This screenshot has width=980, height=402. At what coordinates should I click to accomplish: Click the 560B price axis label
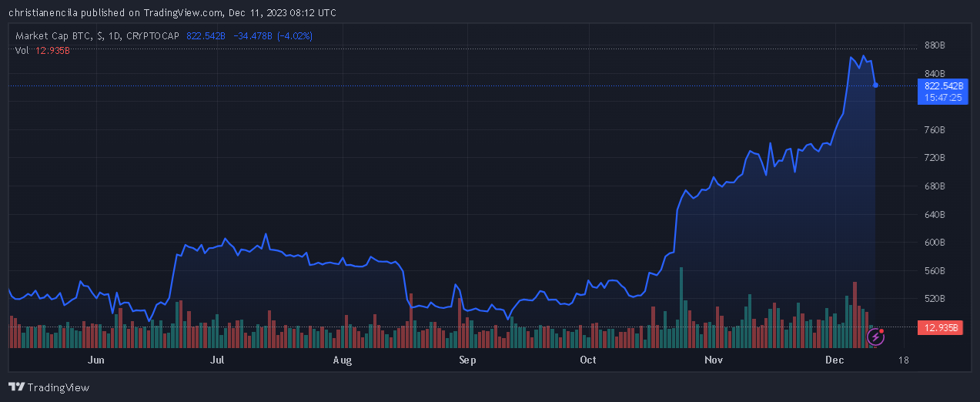pos(934,271)
